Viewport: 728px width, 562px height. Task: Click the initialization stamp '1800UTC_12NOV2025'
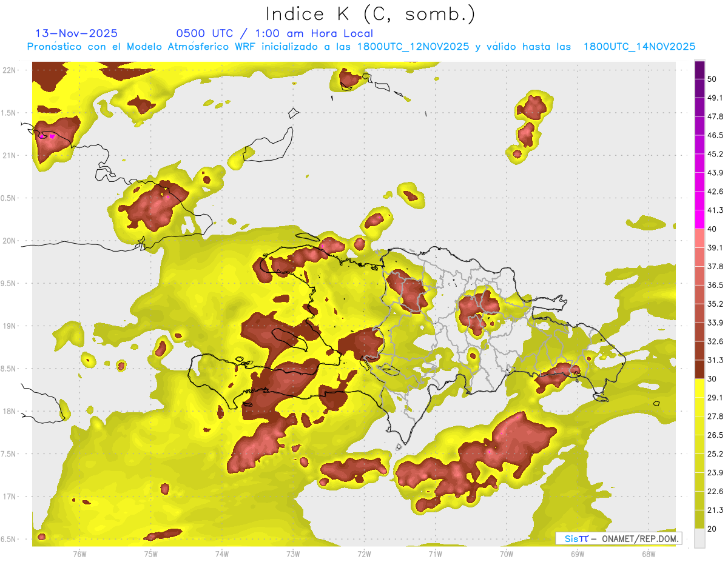pos(413,47)
